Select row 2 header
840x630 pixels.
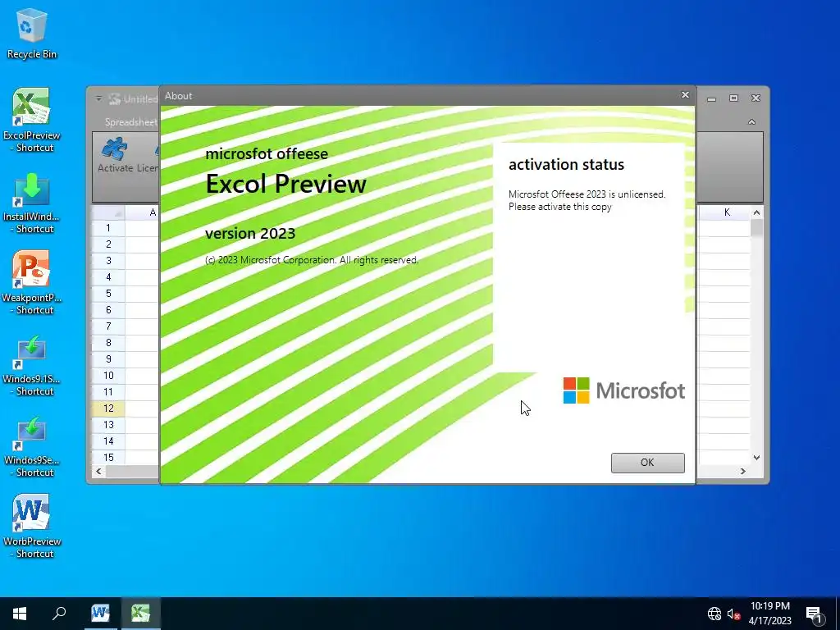108,244
